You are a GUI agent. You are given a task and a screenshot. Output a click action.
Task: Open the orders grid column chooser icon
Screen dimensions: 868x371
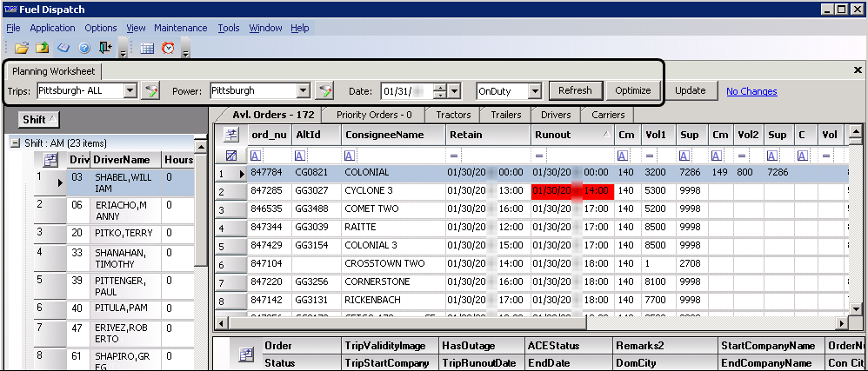[x=230, y=135]
